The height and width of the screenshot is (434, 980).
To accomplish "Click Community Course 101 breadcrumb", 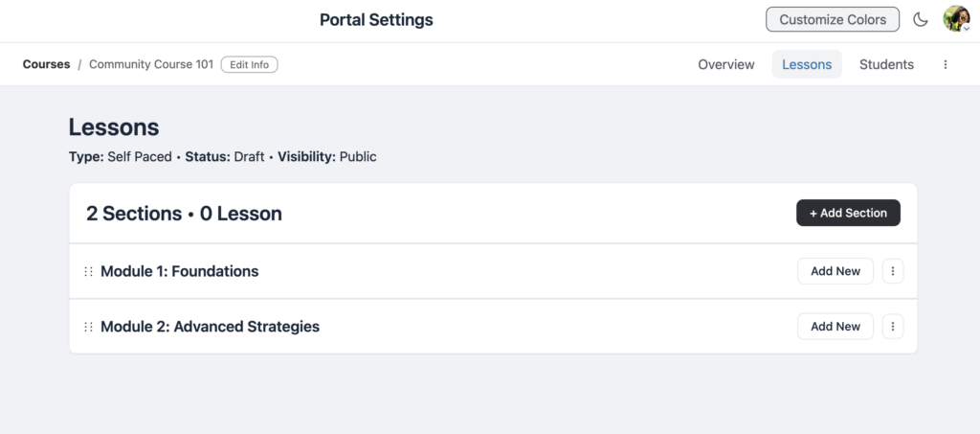I will click(x=151, y=65).
